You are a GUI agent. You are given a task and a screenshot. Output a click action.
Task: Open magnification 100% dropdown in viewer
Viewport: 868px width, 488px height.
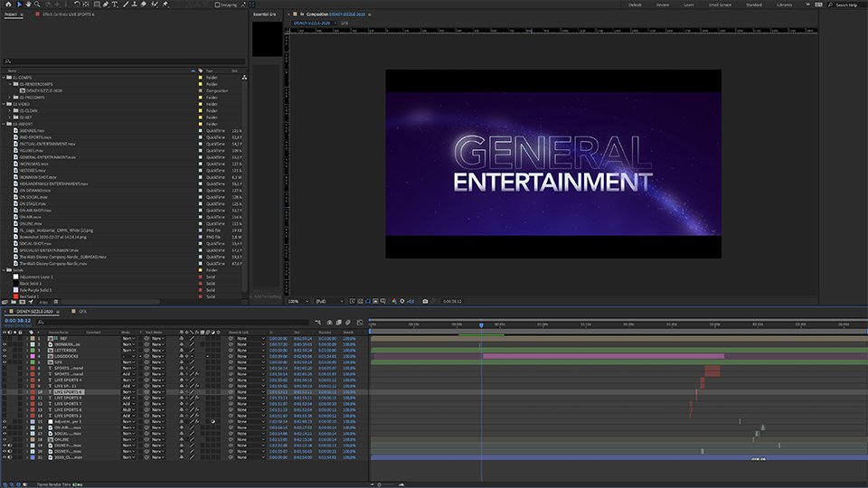(299, 301)
